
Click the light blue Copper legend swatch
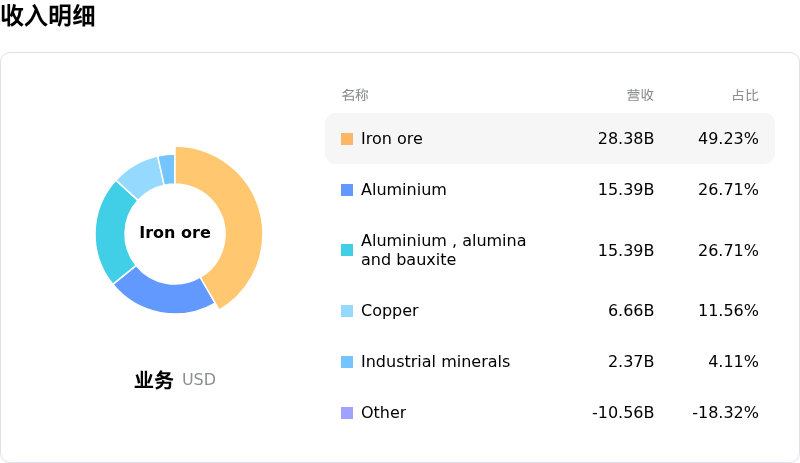click(347, 311)
